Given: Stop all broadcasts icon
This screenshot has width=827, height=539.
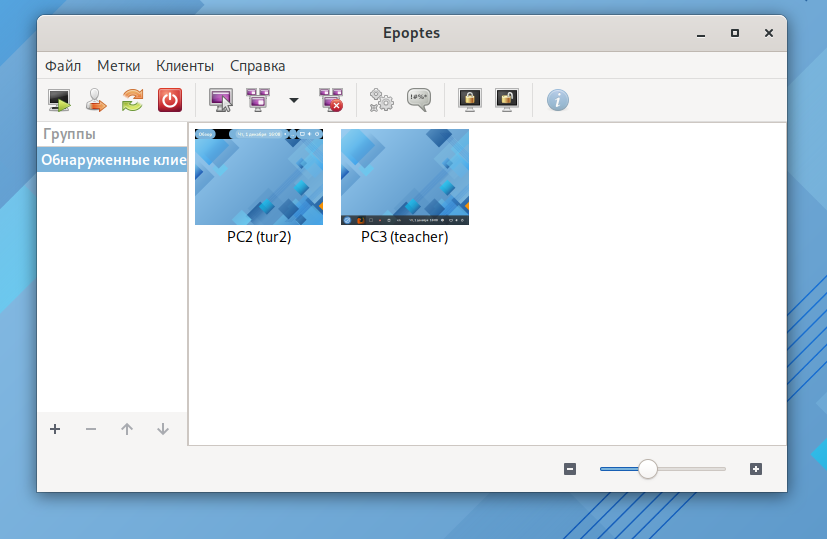Looking at the screenshot, I should pyautogui.click(x=331, y=100).
